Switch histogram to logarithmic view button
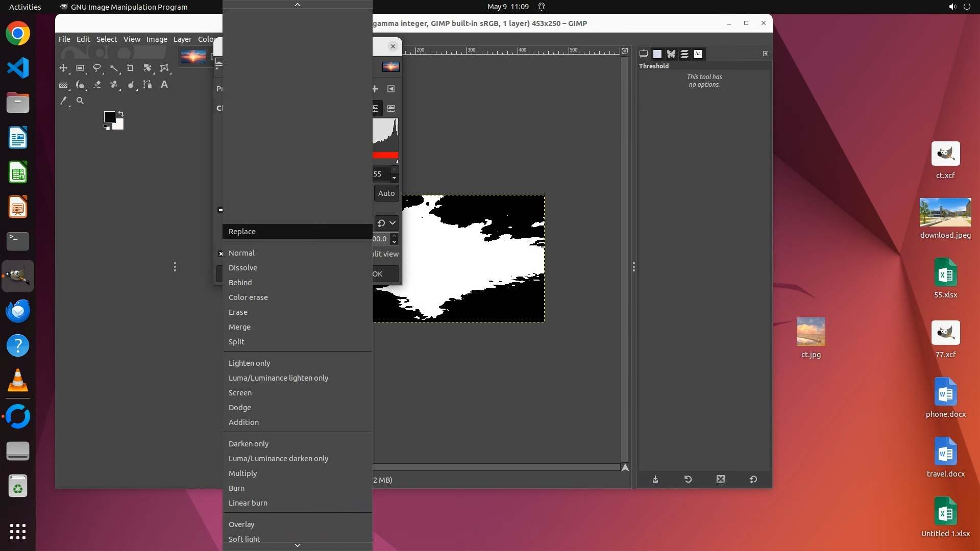 391,108
